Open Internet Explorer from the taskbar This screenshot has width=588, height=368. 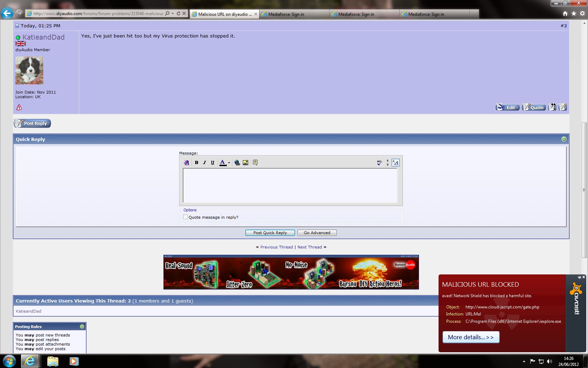click(30, 361)
